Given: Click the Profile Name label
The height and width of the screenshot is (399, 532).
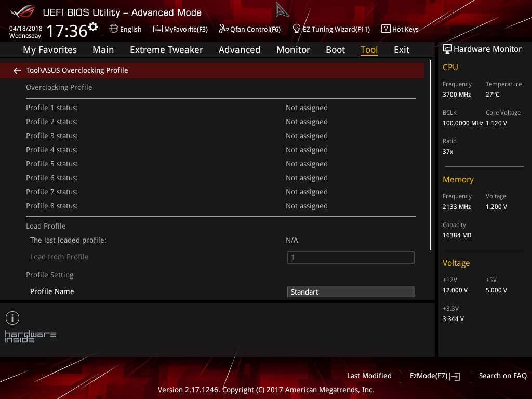Looking at the screenshot, I should point(52,291).
